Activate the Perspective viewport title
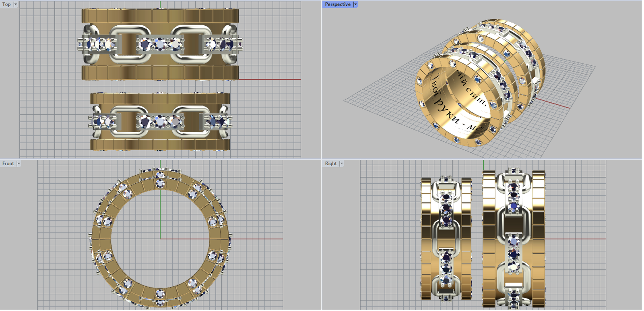 pyautogui.click(x=337, y=4)
